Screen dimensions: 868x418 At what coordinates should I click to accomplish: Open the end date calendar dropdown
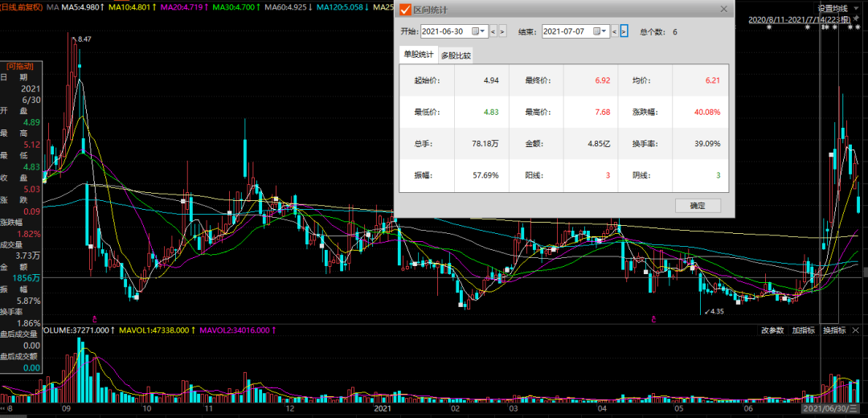point(600,31)
